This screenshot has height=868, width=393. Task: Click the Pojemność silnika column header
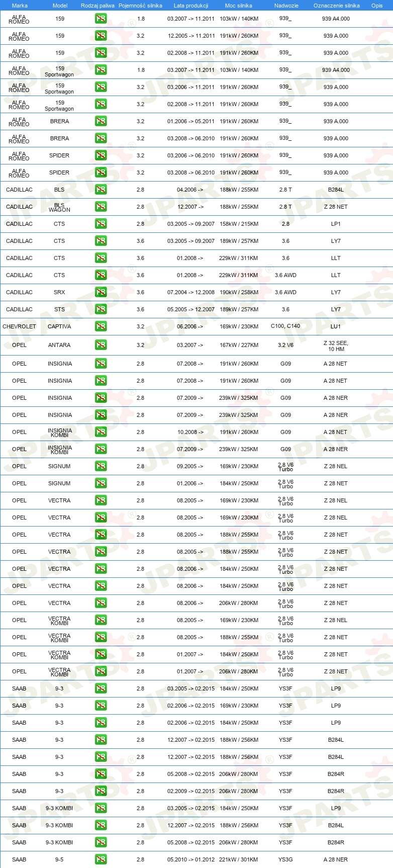(x=141, y=6)
